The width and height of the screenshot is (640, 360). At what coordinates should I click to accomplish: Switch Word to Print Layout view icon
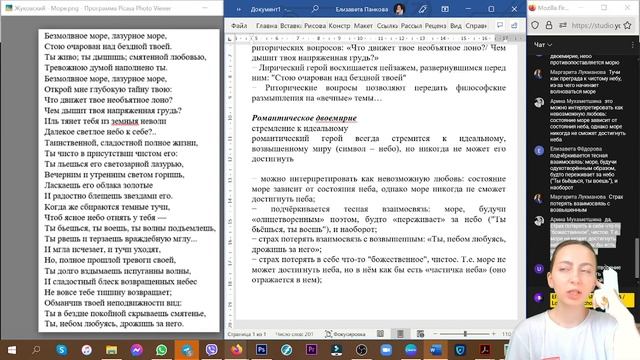tap(400, 334)
